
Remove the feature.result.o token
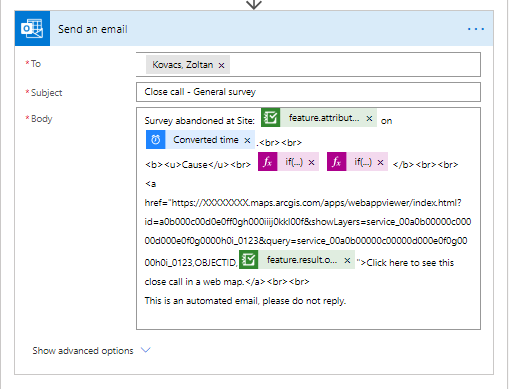point(347,260)
